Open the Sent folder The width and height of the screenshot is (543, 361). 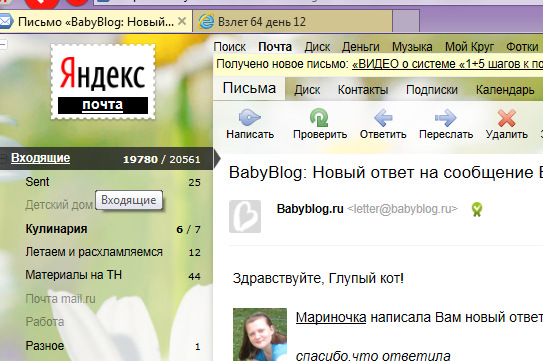click(x=37, y=182)
